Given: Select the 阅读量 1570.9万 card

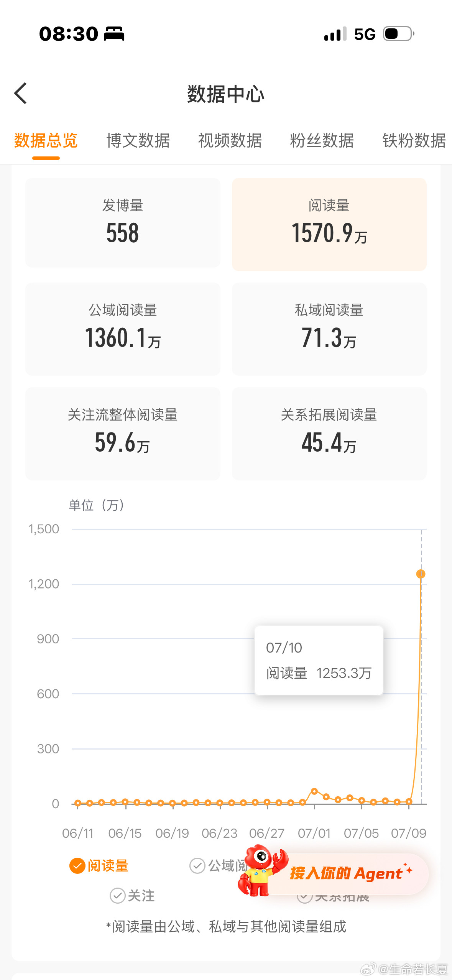Looking at the screenshot, I should (329, 224).
